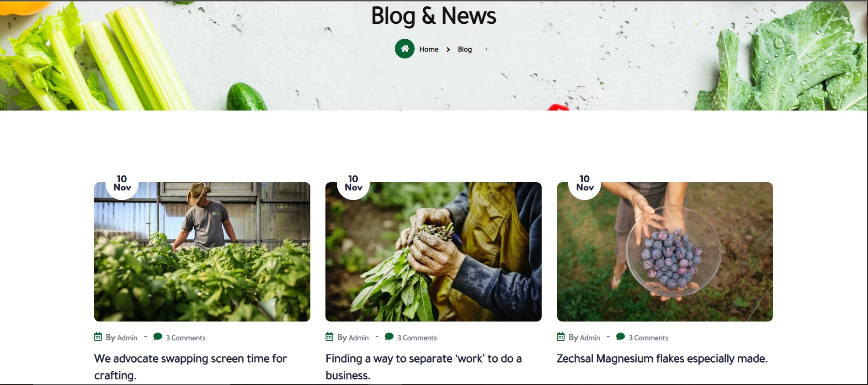View 3 Comments on the business post
The image size is (868, 385).
417,338
